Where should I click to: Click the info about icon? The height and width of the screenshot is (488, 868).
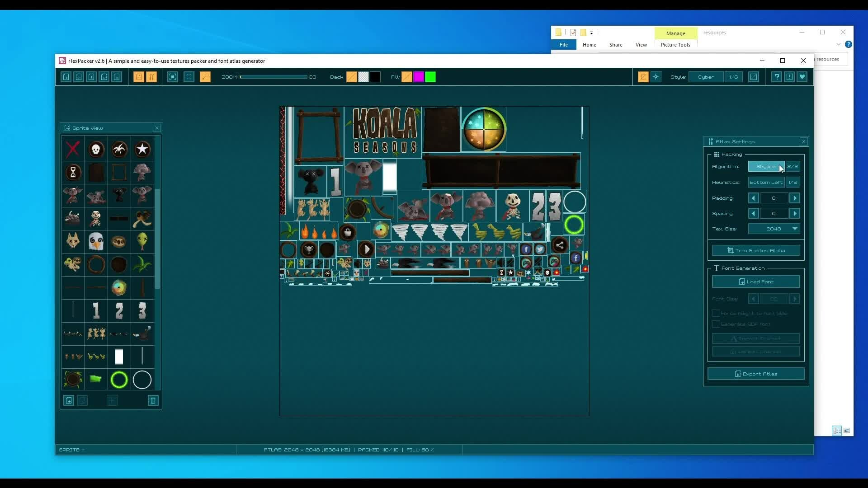click(789, 77)
